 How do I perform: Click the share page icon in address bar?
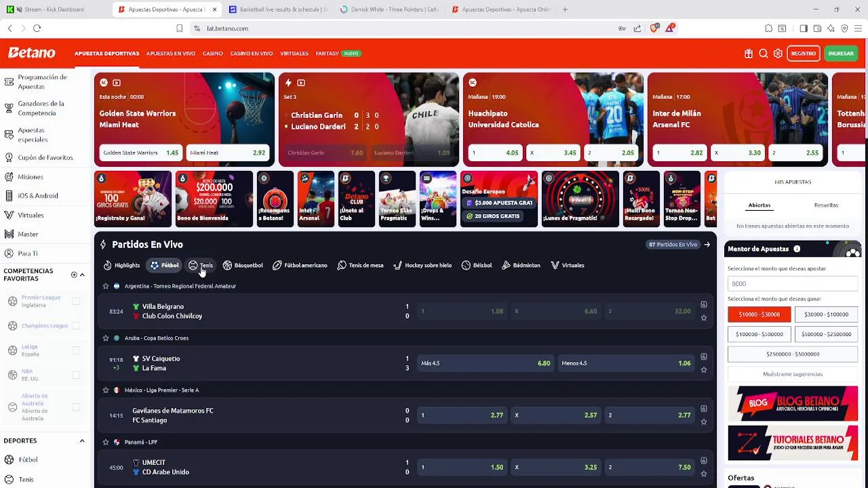click(637, 28)
